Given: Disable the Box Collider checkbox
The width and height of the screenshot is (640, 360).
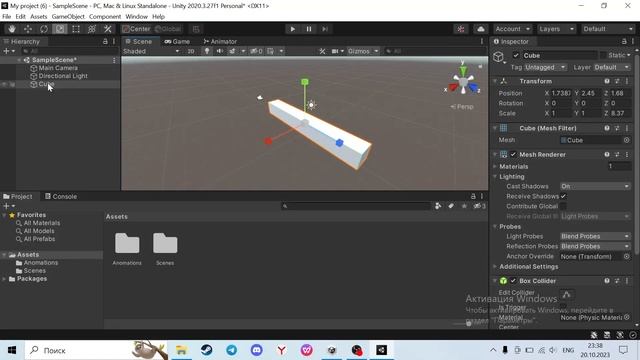Looking at the screenshot, I should pyautogui.click(x=513, y=281).
